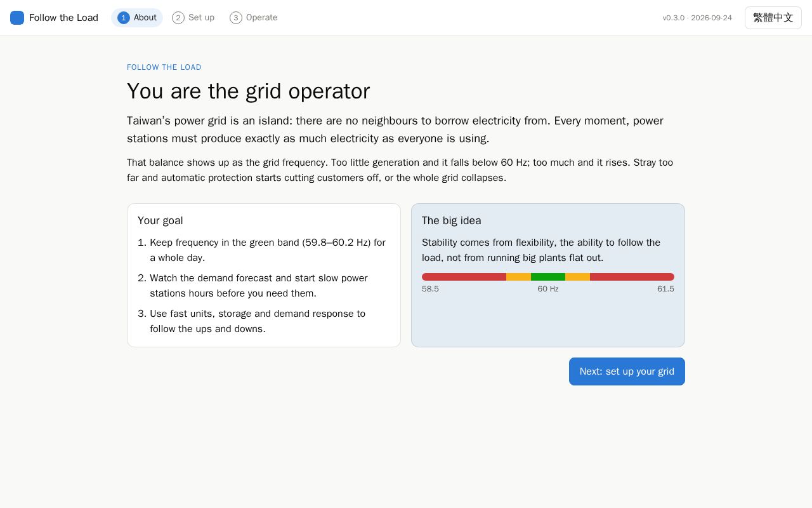Click the blue Follow the Load logo square
The height and width of the screenshot is (508, 812).
[17, 18]
